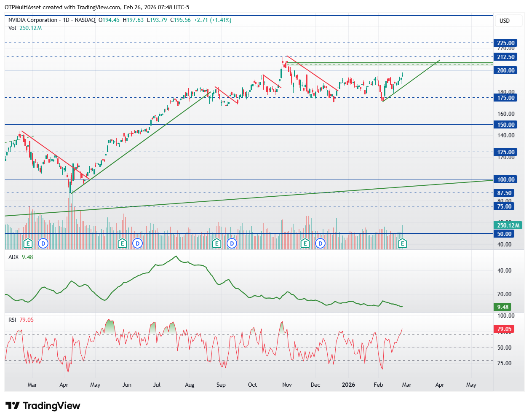Select the 50.00 price line label
The height and width of the screenshot is (420, 529).
tap(504, 234)
